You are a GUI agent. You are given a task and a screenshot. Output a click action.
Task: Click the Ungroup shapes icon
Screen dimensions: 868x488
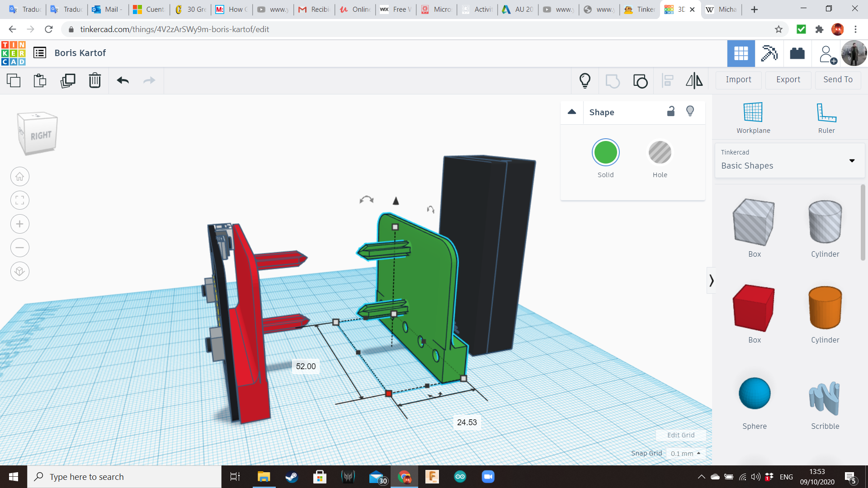(640, 81)
